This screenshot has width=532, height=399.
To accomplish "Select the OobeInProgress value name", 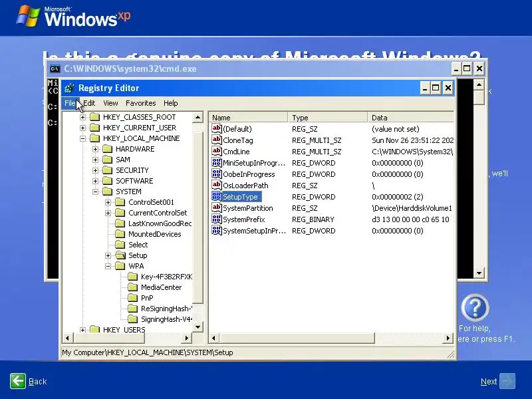I will pos(249,174).
